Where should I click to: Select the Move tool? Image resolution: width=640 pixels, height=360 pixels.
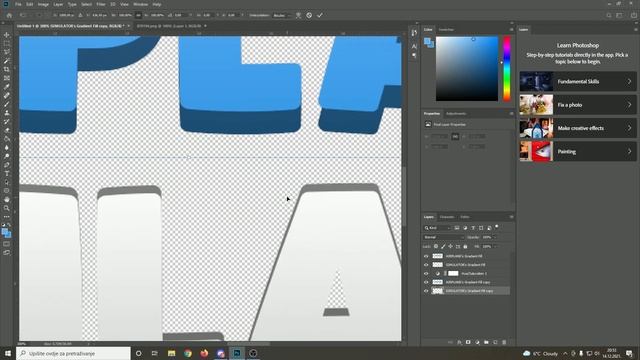(7, 35)
